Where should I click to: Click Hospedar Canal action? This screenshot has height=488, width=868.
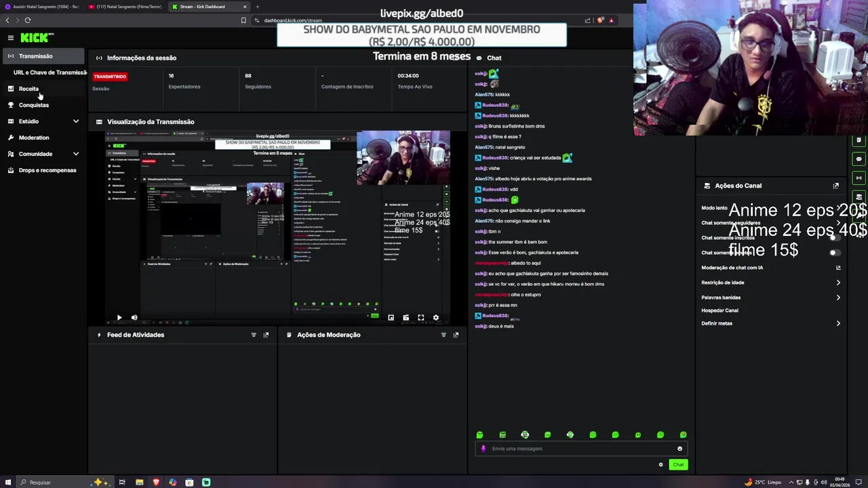pyautogui.click(x=719, y=310)
